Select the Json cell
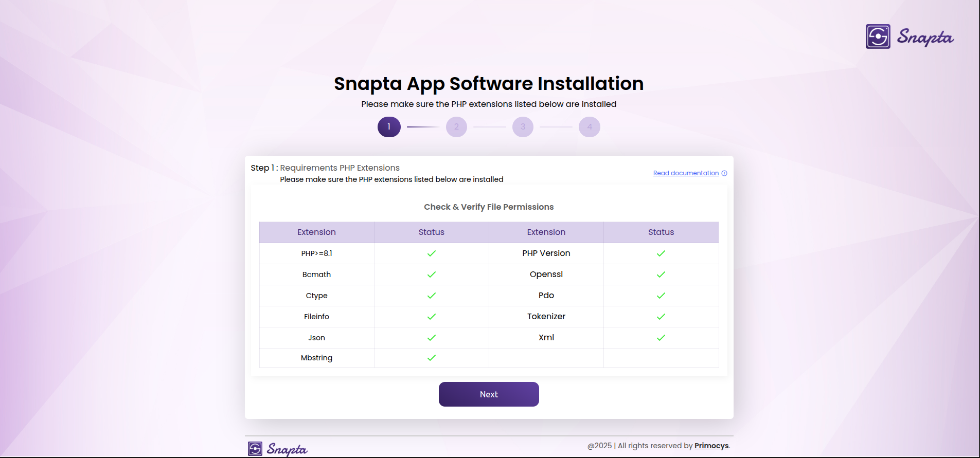The width and height of the screenshot is (980, 458). 316,338
